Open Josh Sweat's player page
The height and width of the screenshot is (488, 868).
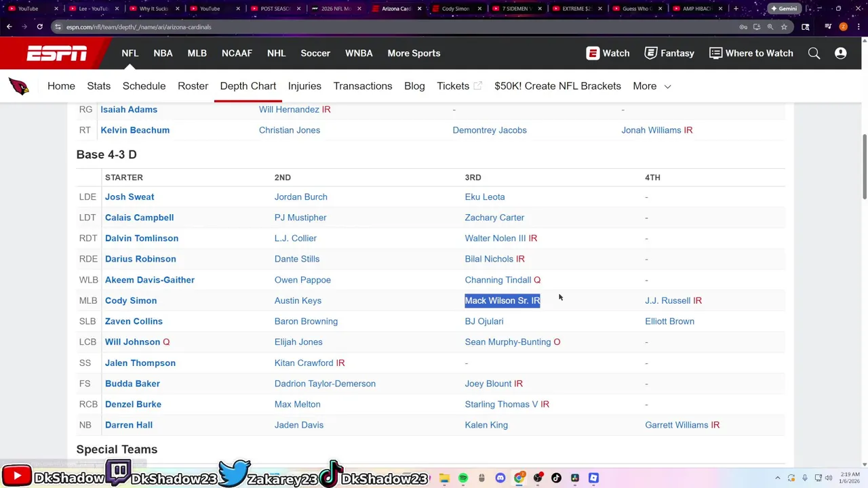[130, 197]
